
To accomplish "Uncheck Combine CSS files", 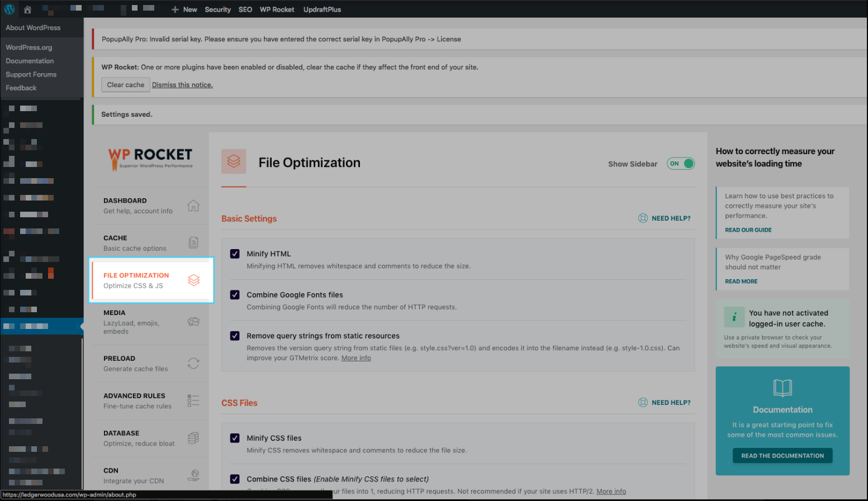I will point(235,479).
